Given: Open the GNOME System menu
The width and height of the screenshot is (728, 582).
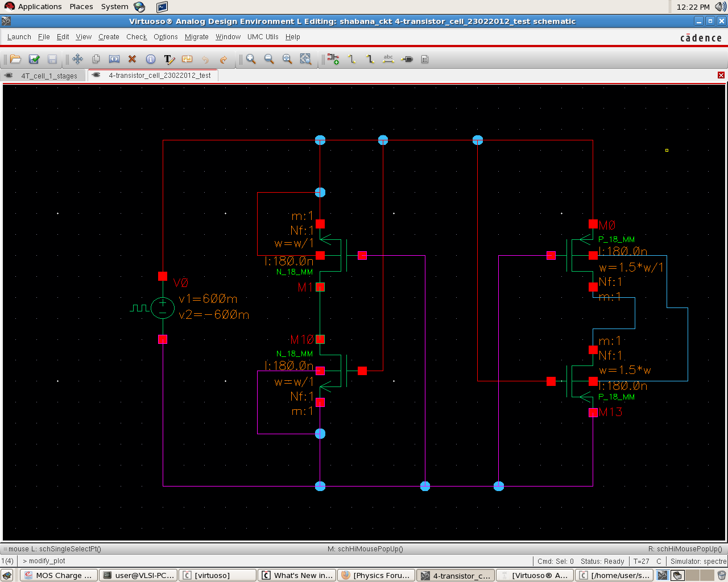Looking at the screenshot, I should tap(115, 7).
